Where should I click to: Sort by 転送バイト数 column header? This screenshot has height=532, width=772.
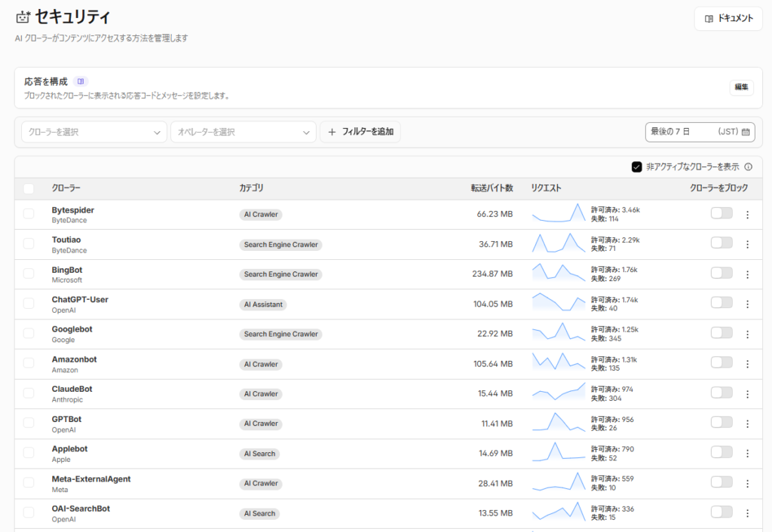pos(492,188)
